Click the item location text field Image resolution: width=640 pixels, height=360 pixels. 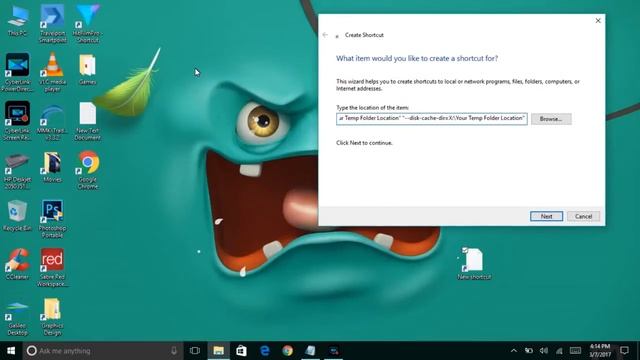[x=431, y=118]
